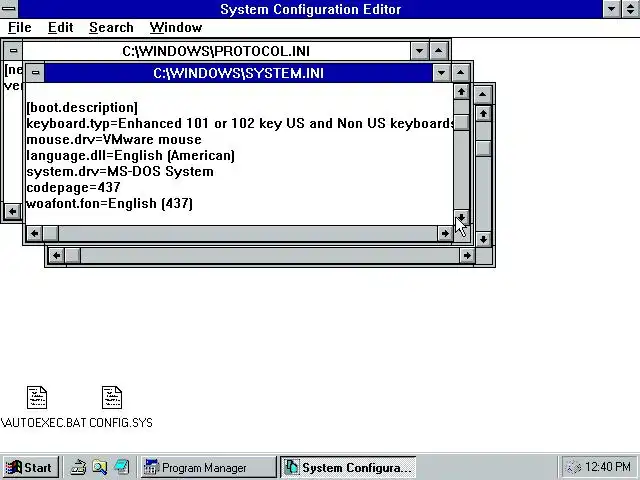Click the rear window's horizontal left scroll arrow
This screenshot has width=640, height=480.
point(56,256)
